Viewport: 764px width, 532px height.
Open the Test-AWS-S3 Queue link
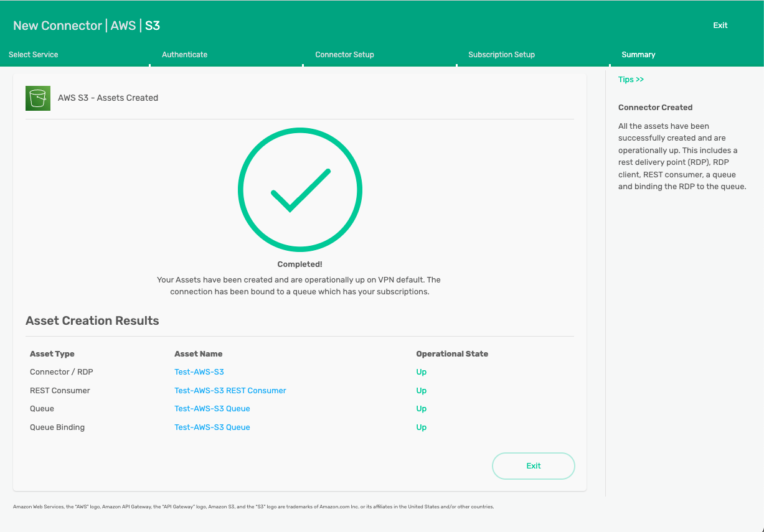(x=212, y=409)
